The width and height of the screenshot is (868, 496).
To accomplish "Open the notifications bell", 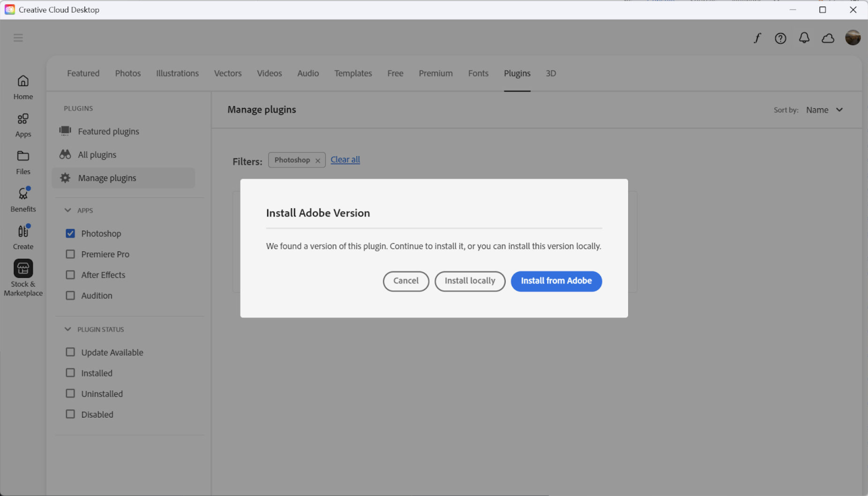I will click(804, 38).
